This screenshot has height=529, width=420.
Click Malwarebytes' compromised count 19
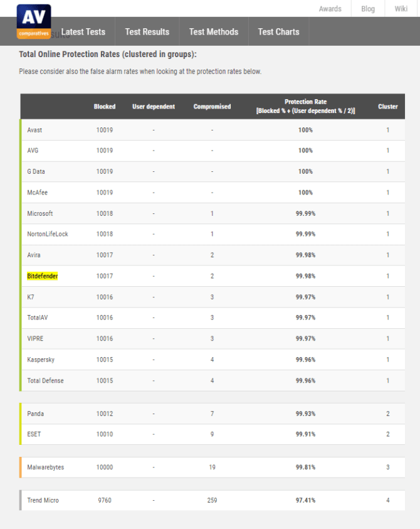click(x=212, y=468)
